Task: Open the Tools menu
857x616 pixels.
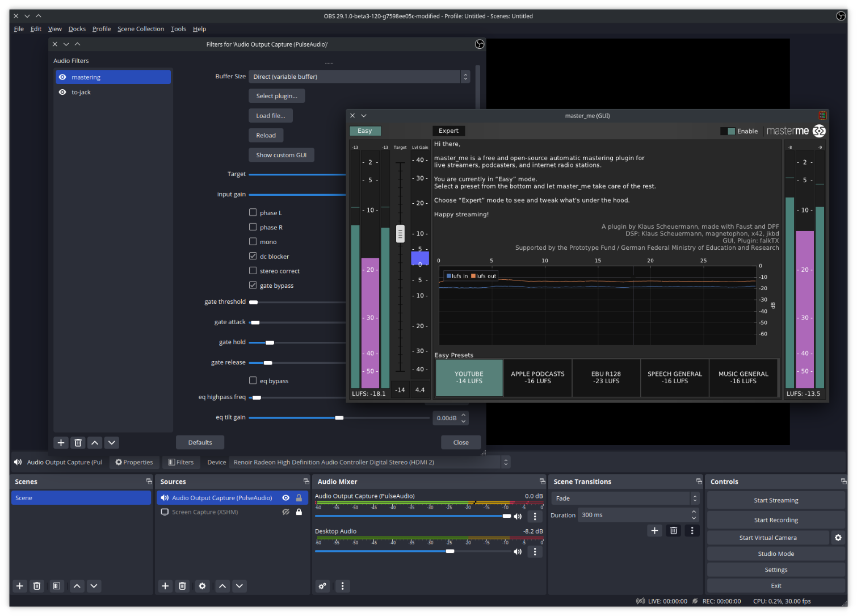Action: pos(178,29)
